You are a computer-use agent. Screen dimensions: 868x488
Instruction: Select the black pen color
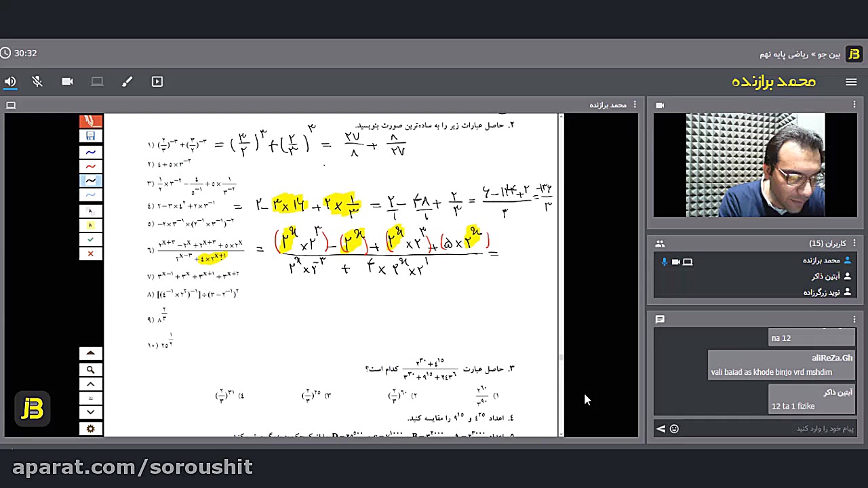point(90,180)
